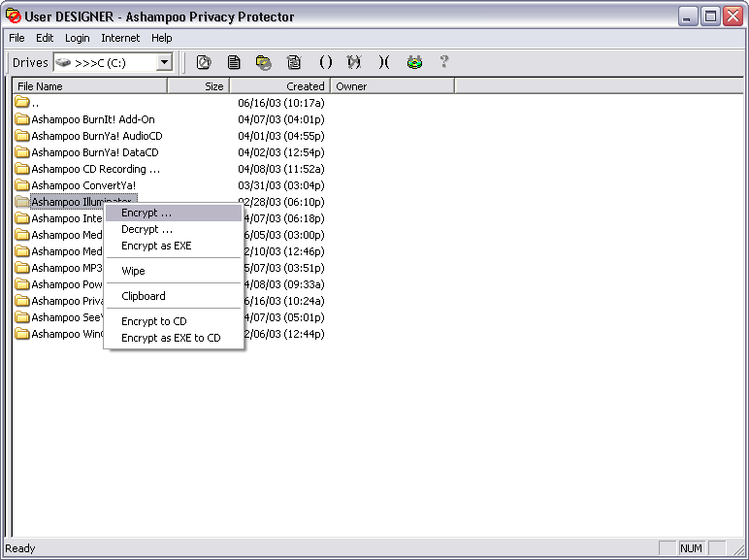Viewport: 749px width, 560px height.
Task: Choose Encrypt to CD context entry
Action: (x=174, y=321)
